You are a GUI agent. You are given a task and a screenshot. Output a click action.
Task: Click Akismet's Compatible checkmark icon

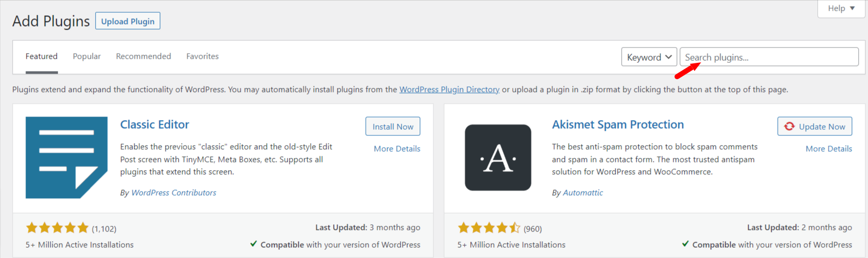click(x=685, y=244)
